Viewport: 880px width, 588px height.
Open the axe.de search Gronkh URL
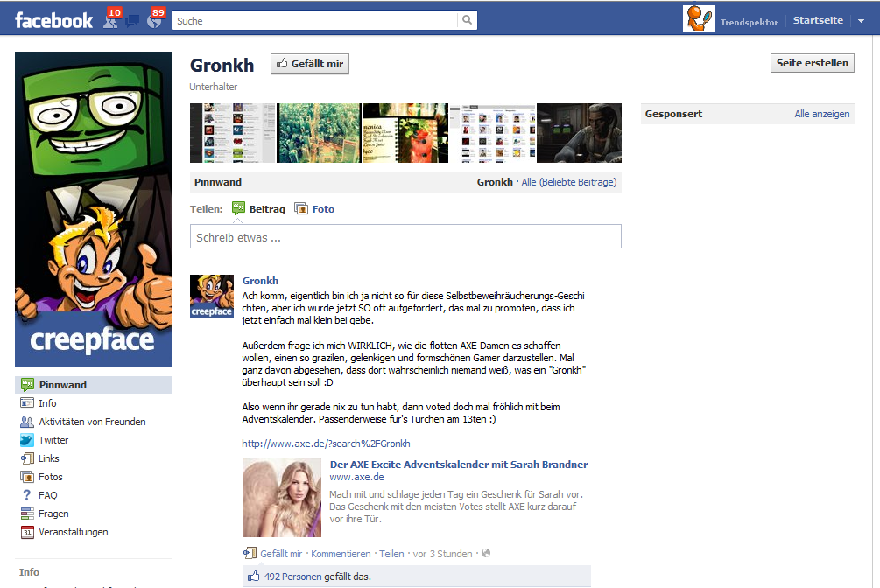[x=326, y=444]
